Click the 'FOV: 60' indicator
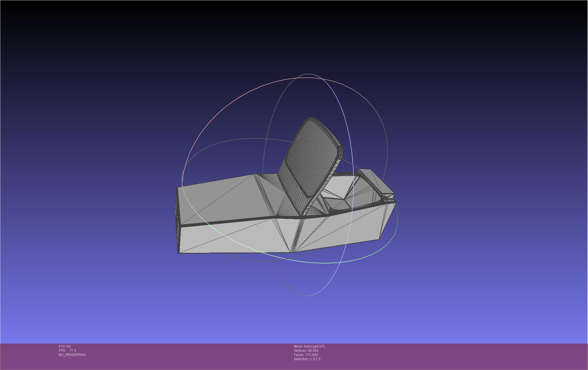The height and width of the screenshot is (370, 588). click(65, 346)
